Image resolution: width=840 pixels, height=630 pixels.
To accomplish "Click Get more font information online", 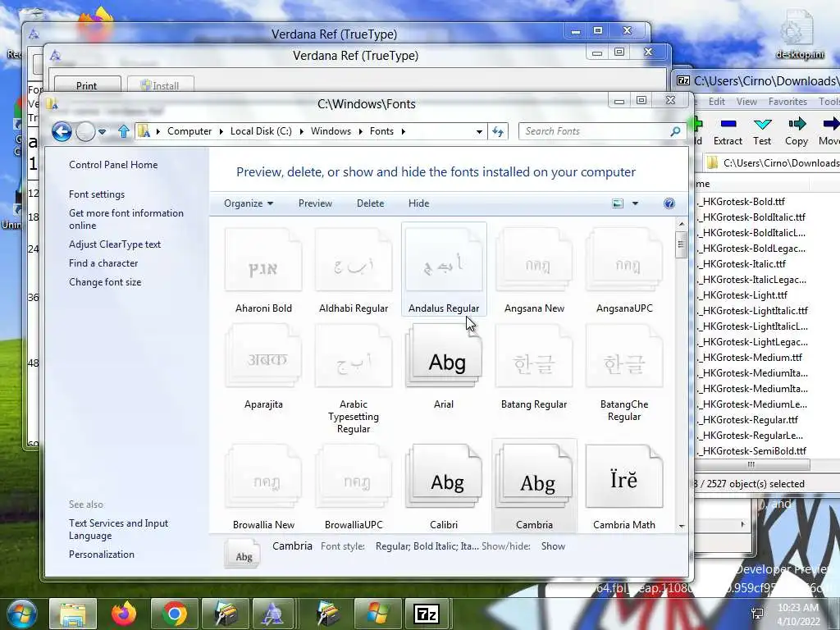I will point(126,219).
